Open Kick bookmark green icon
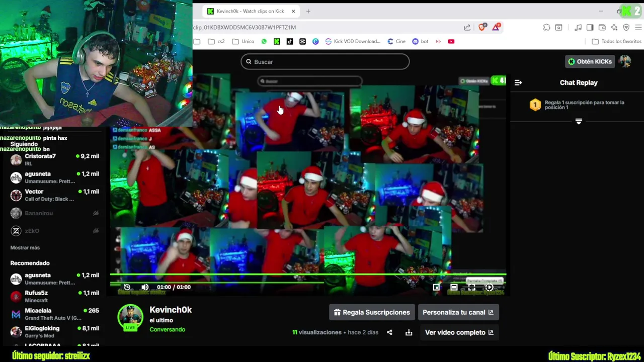The image size is (644, 362). (277, 41)
